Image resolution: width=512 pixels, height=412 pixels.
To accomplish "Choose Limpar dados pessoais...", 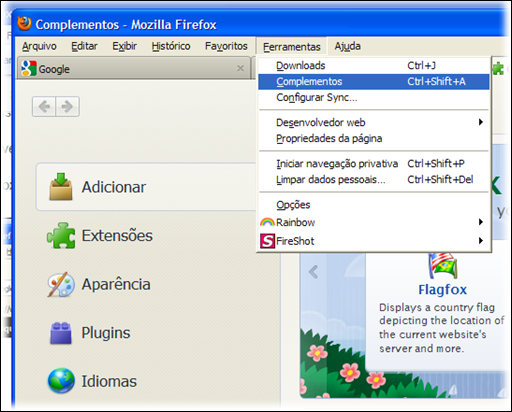I will point(374,180).
